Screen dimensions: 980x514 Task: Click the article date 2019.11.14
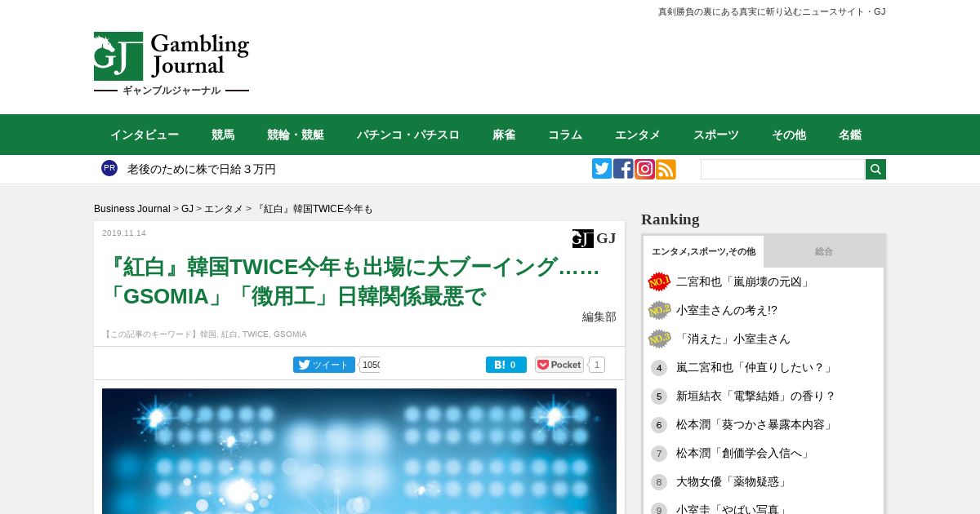124,233
